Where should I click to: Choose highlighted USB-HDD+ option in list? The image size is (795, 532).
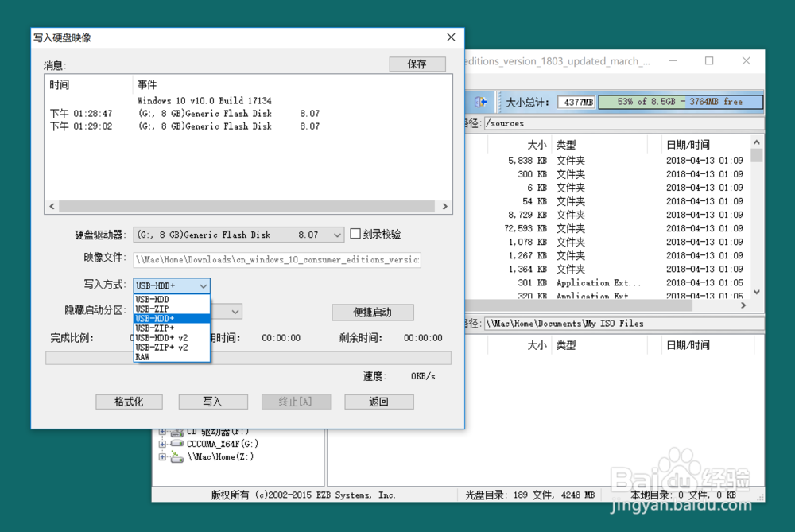point(172,319)
